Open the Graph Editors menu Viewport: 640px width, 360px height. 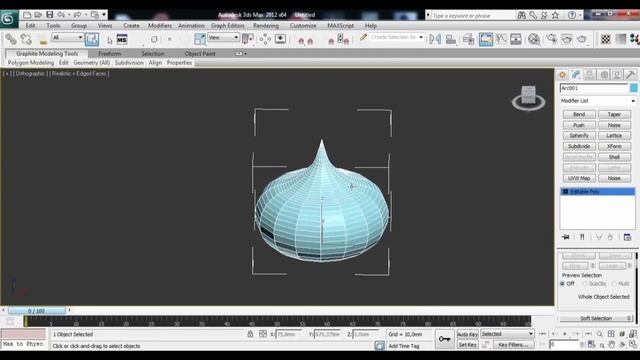227,25
